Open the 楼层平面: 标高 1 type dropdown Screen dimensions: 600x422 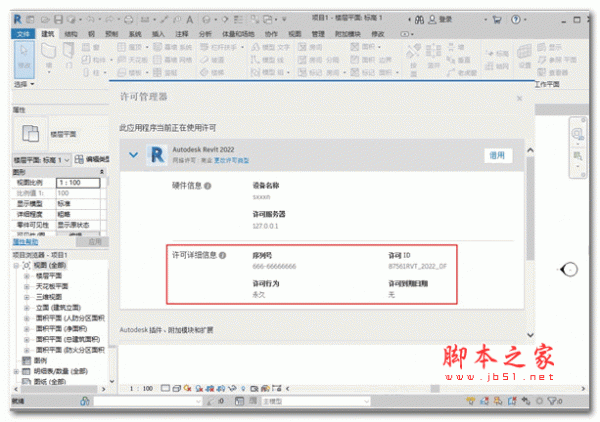click(42, 160)
